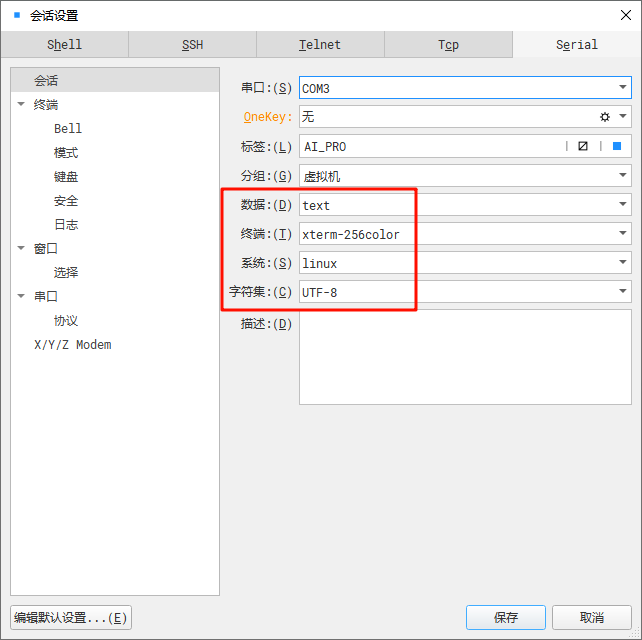The width and height of the screenshot is (642, 640).
Task: Collapse the 终端 tree node
Action: [21, 104]
